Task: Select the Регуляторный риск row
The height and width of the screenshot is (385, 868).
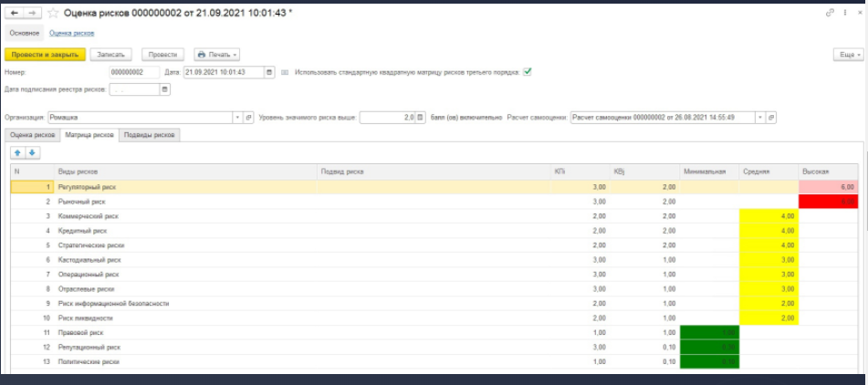Action: click(434, 187)
